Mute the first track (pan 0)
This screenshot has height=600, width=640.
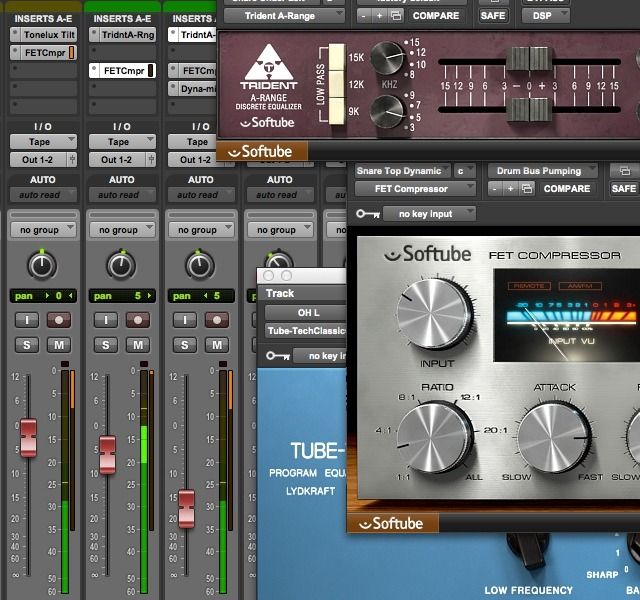pyautogui.click(x=59, y=345)
